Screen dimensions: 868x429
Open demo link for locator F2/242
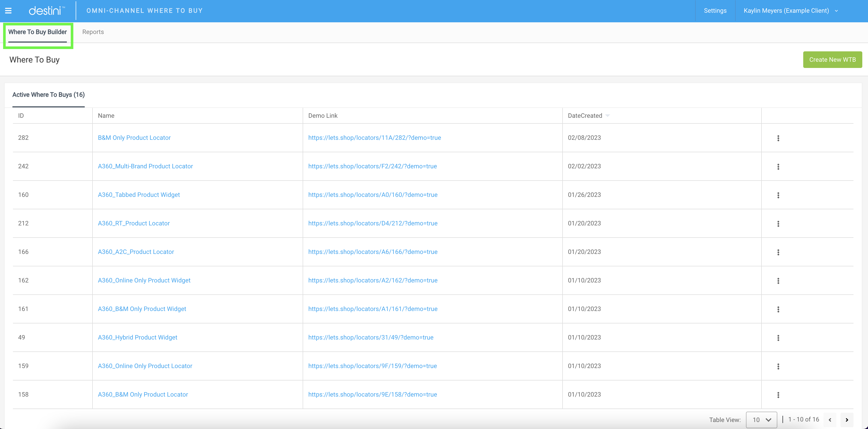372,166
